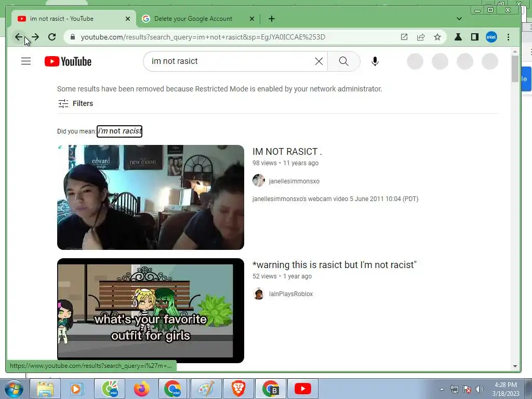
Task: Follow the "i'm not racist" suggestion
Action: click(119, 131)
